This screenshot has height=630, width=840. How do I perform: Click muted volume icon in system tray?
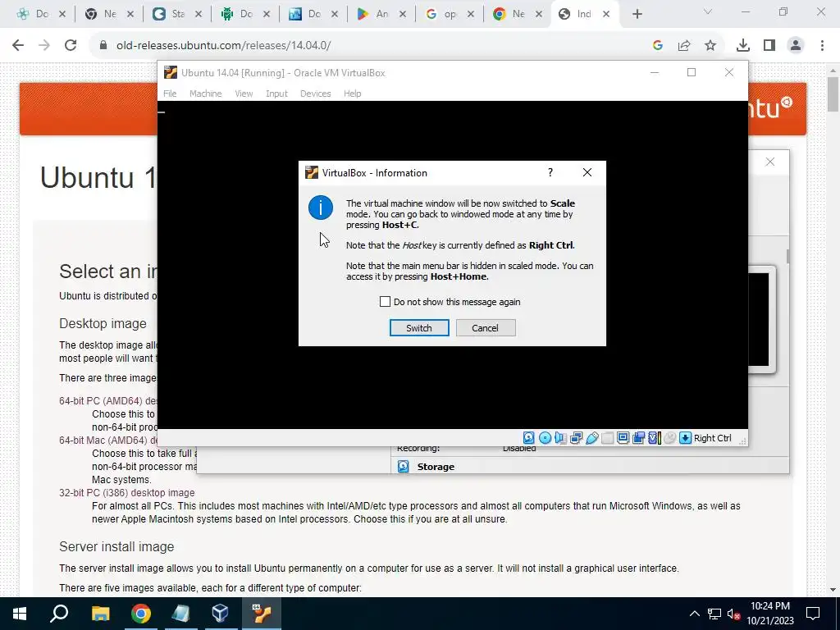pos(733,614)
